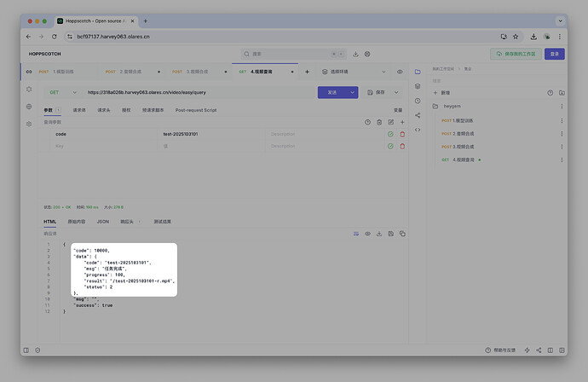Clear all parameters using the trash icon
588x382 pixels.
[x=379, y=122]
